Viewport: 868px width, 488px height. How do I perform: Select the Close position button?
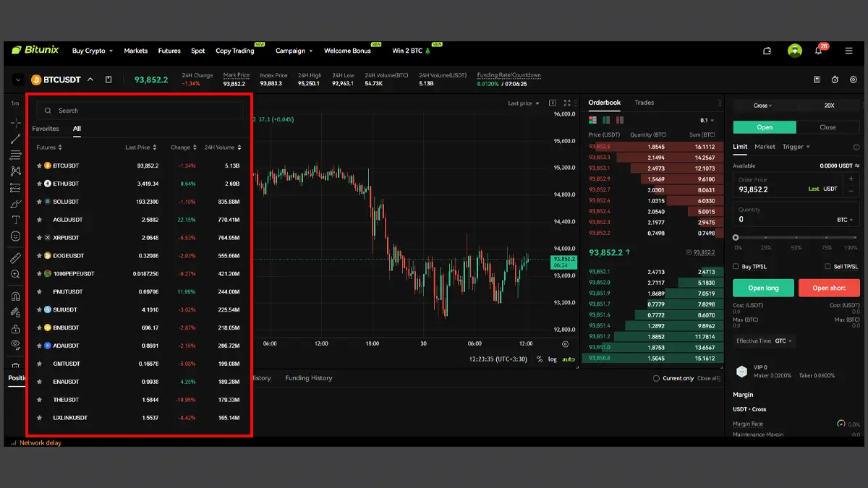click(828, 127)
